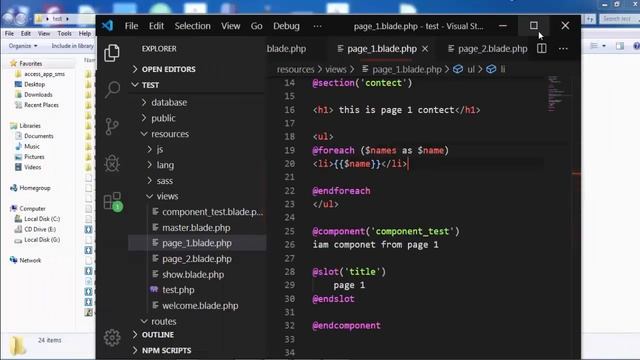
Task: Click the resources breadcrumb
Action: [x=296, y=69]
